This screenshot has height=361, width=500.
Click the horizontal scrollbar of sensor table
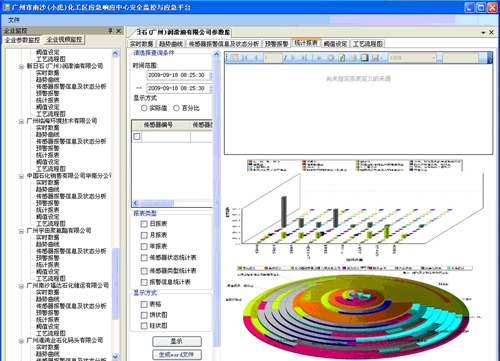point(172,203)
